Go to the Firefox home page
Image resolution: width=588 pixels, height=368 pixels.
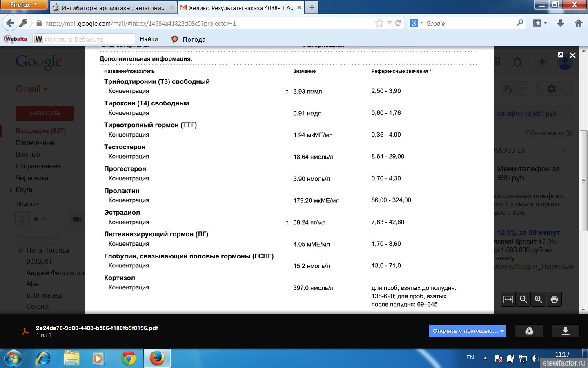click(578, 23)
